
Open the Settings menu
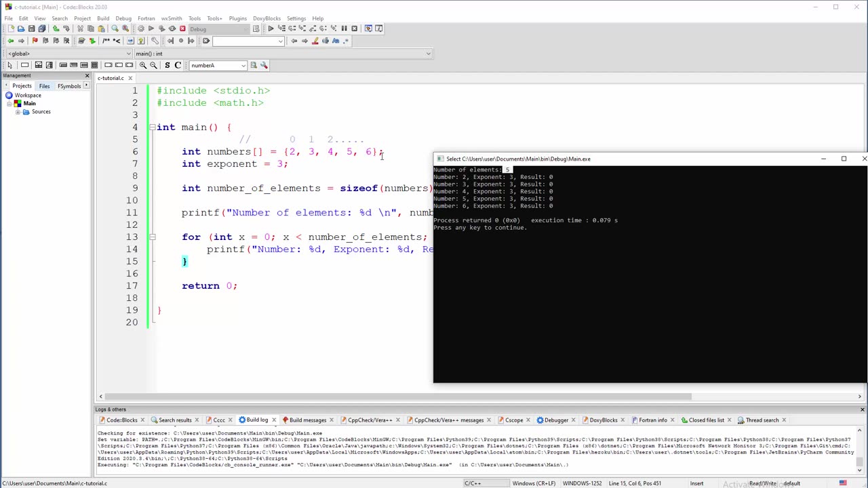pyautogui.click(x=296, y=18)
